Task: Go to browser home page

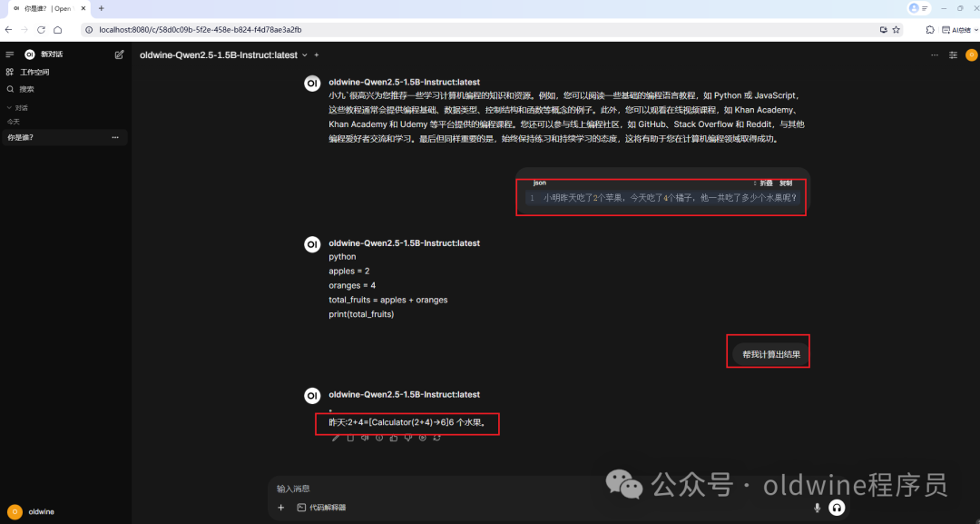Action: (x=57, y=29)
